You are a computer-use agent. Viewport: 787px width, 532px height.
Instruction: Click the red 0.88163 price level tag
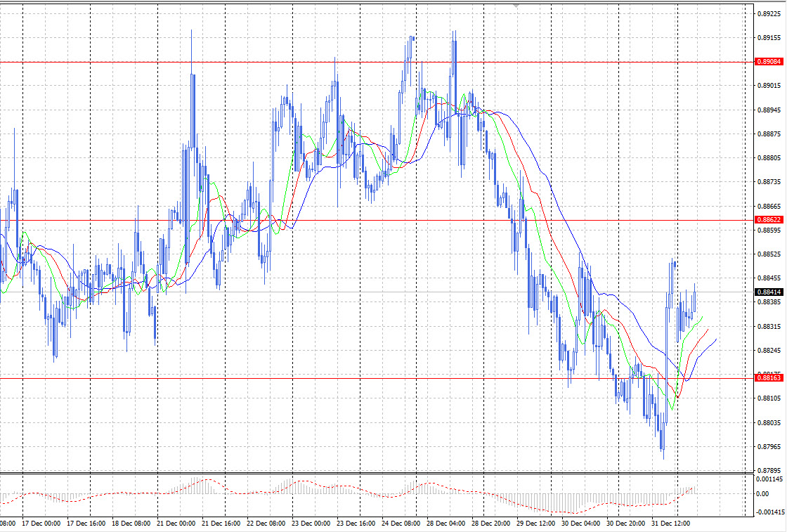tap(769, 378)
